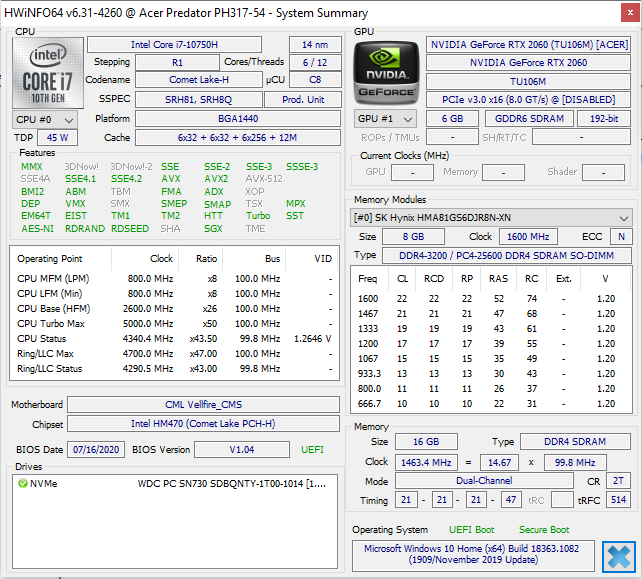Expand the SK Hynix memory module dropdown
Screen dimensions: 642x579
tap(491, 217)
